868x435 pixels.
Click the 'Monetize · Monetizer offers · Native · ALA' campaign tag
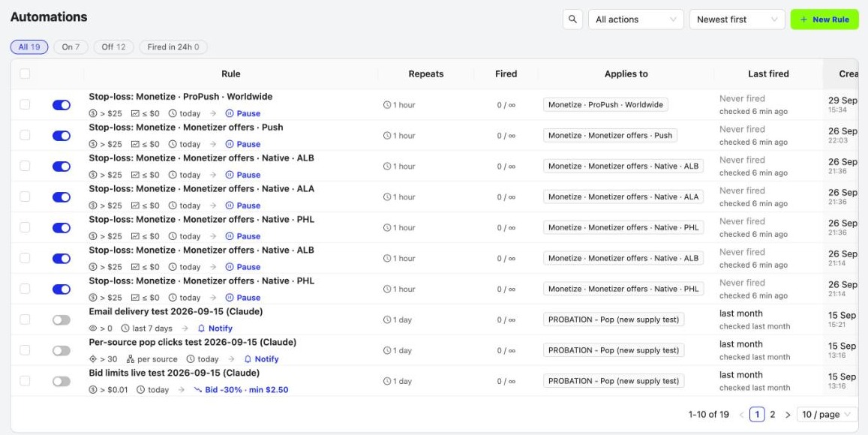623,196
